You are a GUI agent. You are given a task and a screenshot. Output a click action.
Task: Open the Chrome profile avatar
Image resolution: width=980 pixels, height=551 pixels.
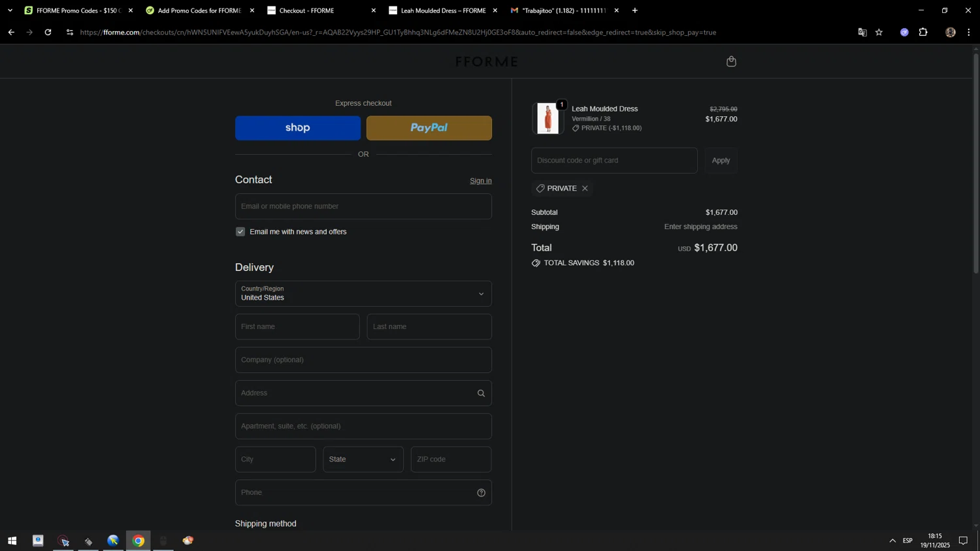click(951, 32)
